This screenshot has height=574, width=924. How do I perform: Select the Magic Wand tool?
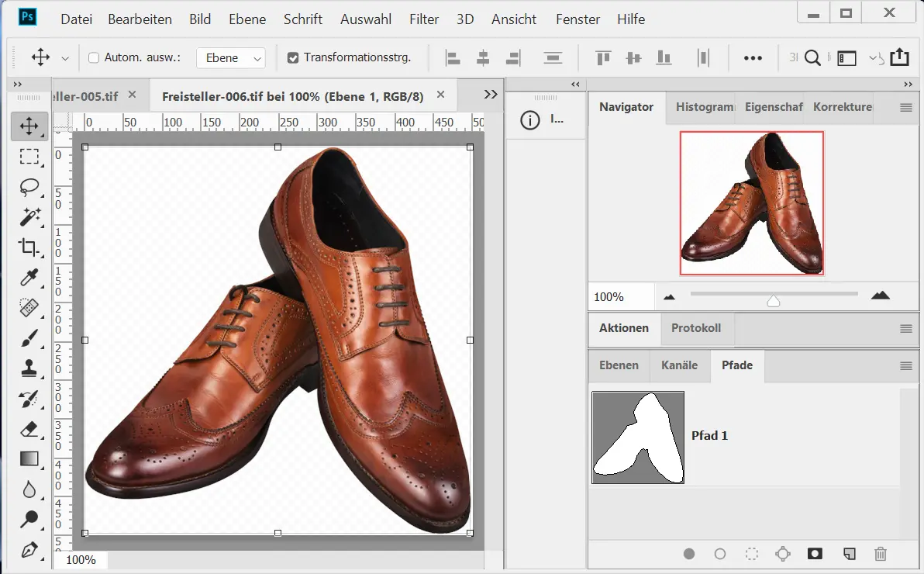29,217
